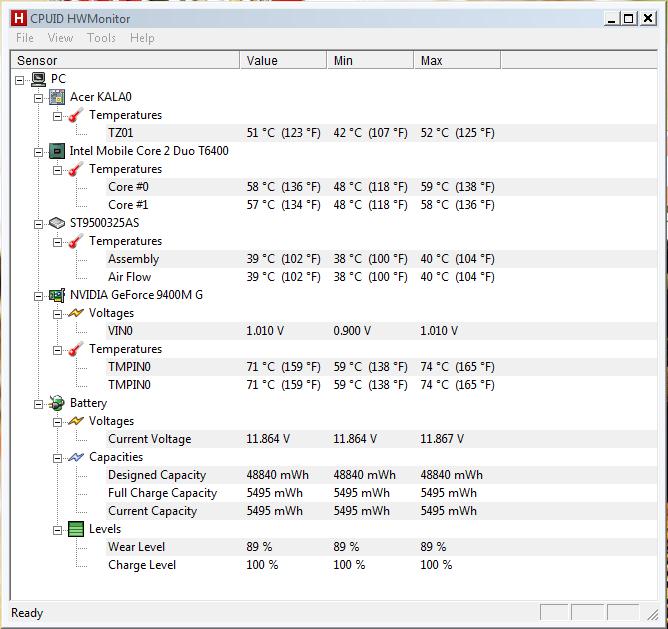Select the Wear Level row
This screenshot has height=629, width=668.
(381, 547)
